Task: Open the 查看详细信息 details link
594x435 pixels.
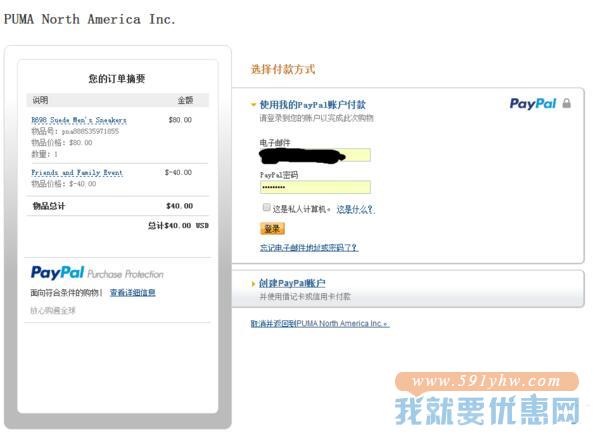Action: (x=133, y=293)
